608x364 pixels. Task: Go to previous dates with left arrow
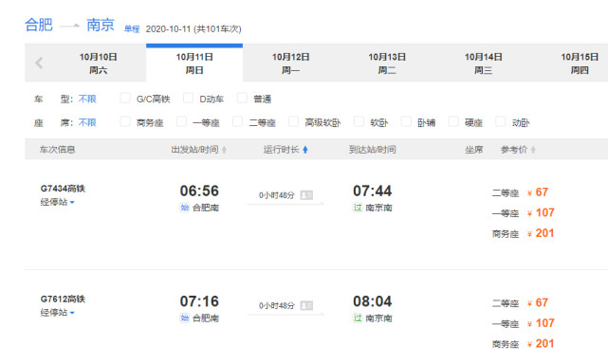point(39,63)
